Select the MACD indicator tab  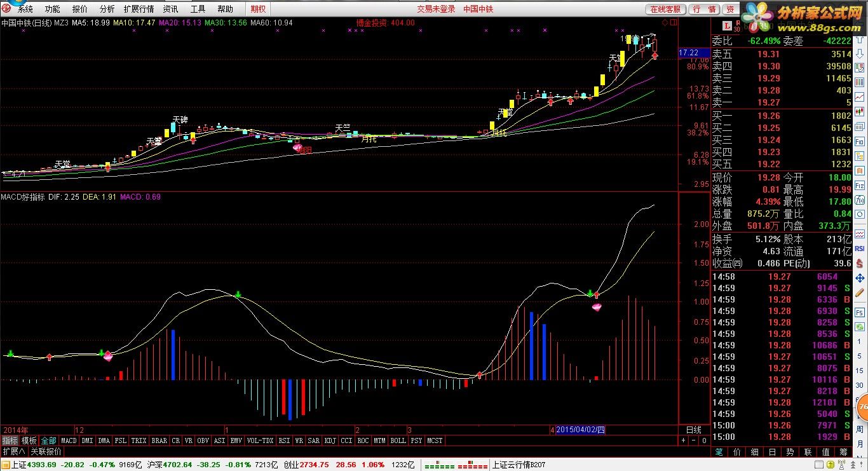tap(69, 440)
